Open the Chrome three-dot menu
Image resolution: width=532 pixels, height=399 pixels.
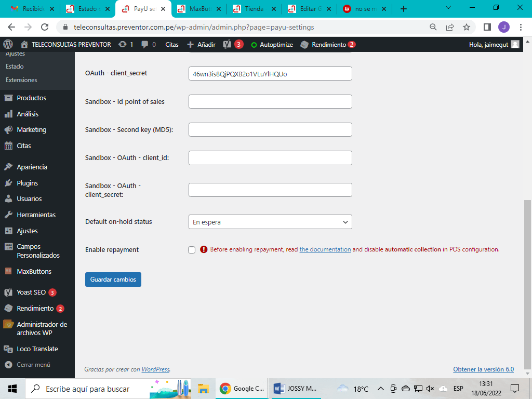[521, 27]
